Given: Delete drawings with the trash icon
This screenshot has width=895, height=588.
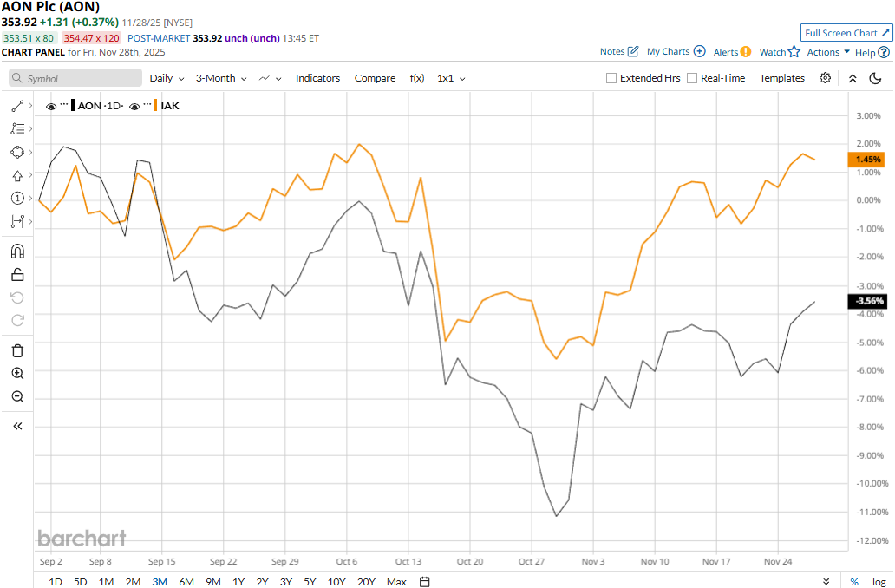Looking at the screenshot, I should pyautogui.click(x=17, y=350).
